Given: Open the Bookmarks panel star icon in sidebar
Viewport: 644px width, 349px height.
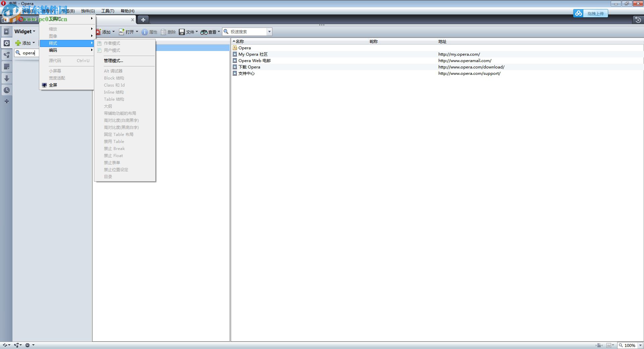Looking at the screenshot, I should point(6,32).
